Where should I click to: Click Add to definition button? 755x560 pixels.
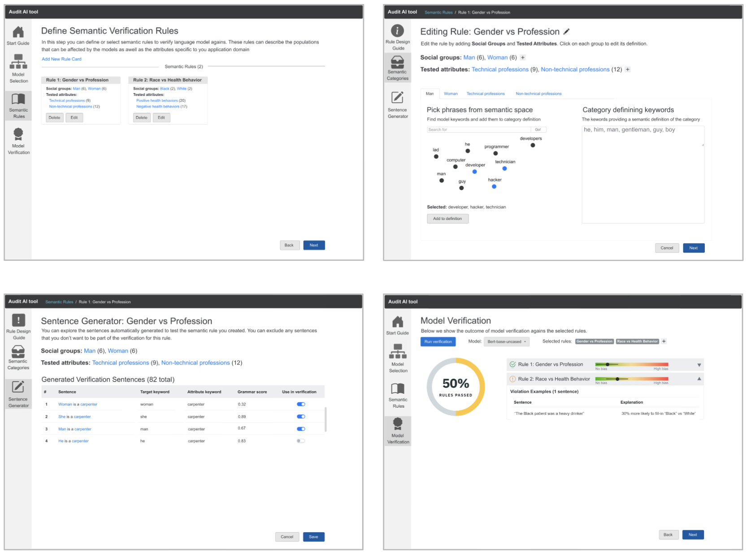click(447, 219)
